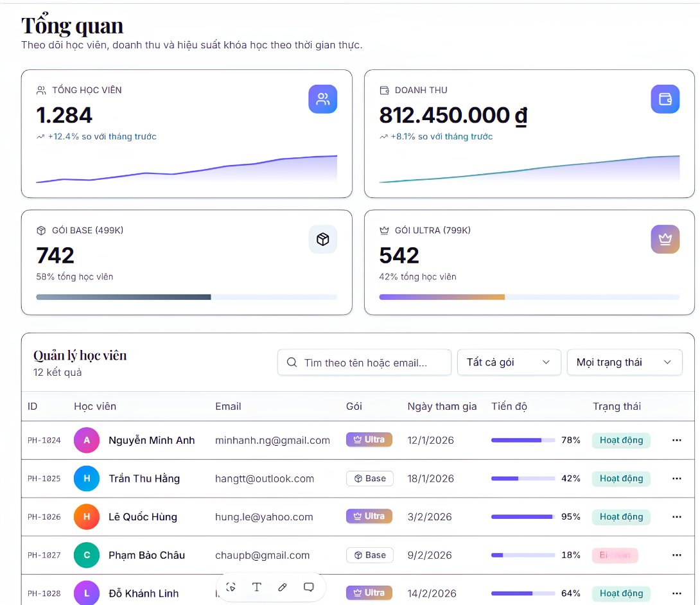
Task: Click the wallet icon button in Doanh thu card
Action: pos(665,99)
